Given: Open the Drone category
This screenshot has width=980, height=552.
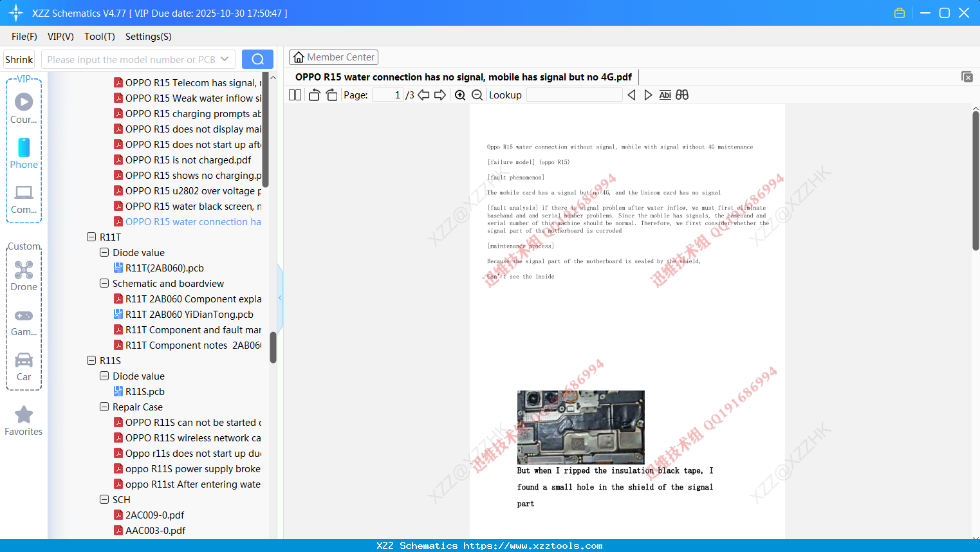Looking at the screenshot, I should 24,275.
